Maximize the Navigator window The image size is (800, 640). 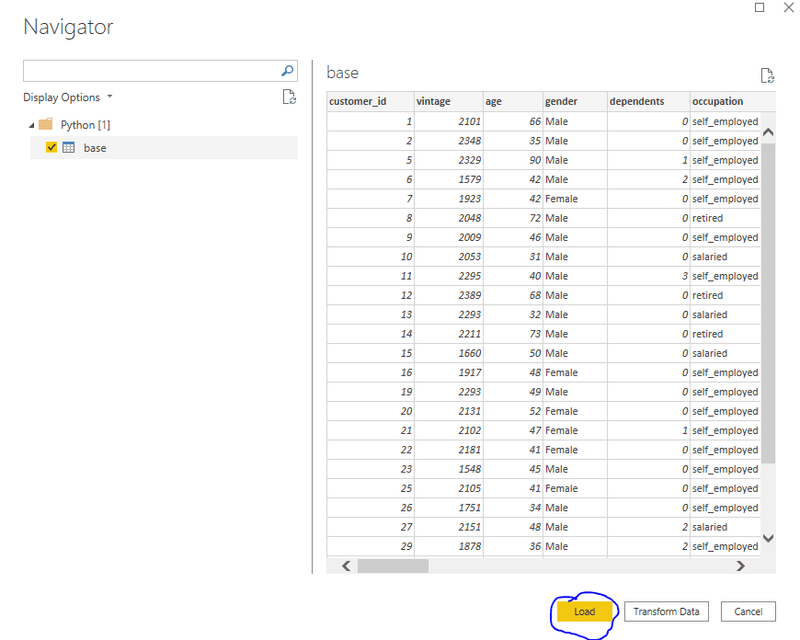[760, 7]
